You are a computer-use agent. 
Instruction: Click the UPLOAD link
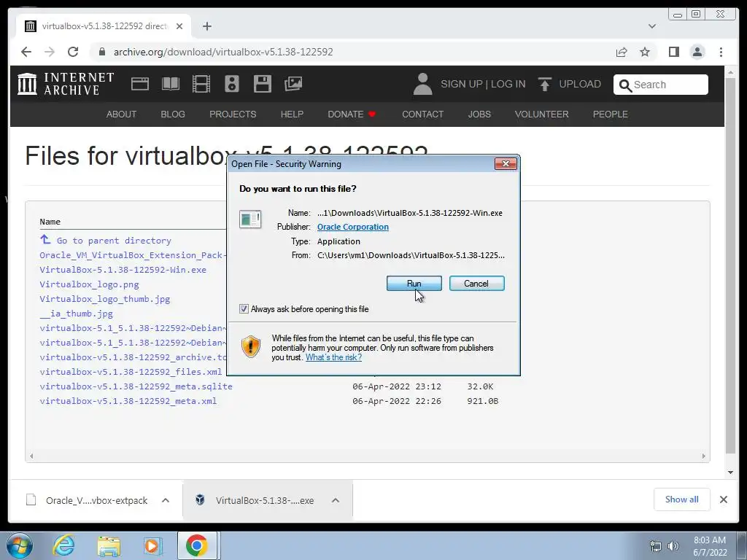pos(570,84)
